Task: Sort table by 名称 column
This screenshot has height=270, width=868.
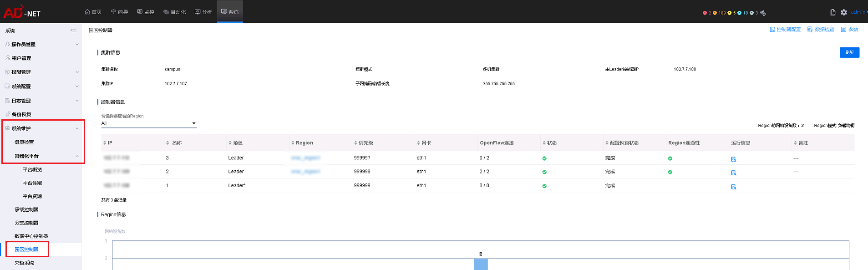Action: click(x=168, y=143)
